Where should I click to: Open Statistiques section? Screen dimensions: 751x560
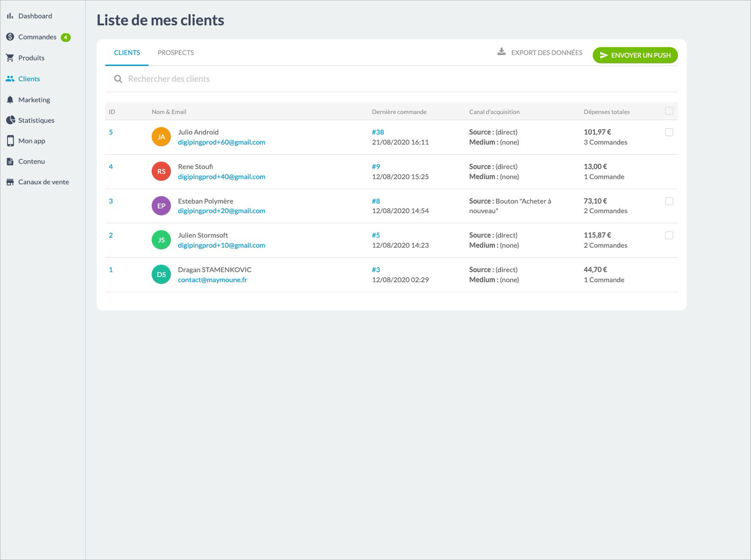(36, 121)
